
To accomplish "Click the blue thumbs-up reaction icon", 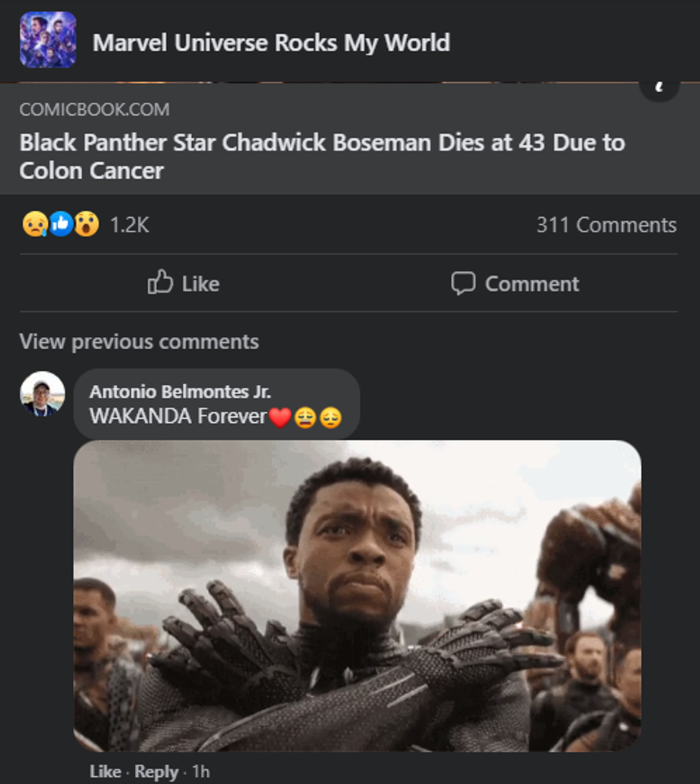I will point(61,225).
